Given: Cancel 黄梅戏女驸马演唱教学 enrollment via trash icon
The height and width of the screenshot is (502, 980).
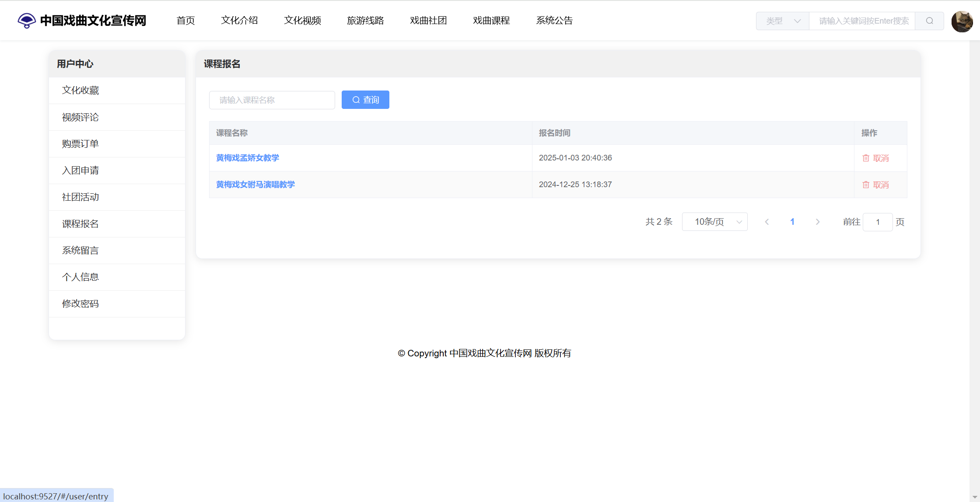Looking at the screenshot, I should tap(866, 185).
